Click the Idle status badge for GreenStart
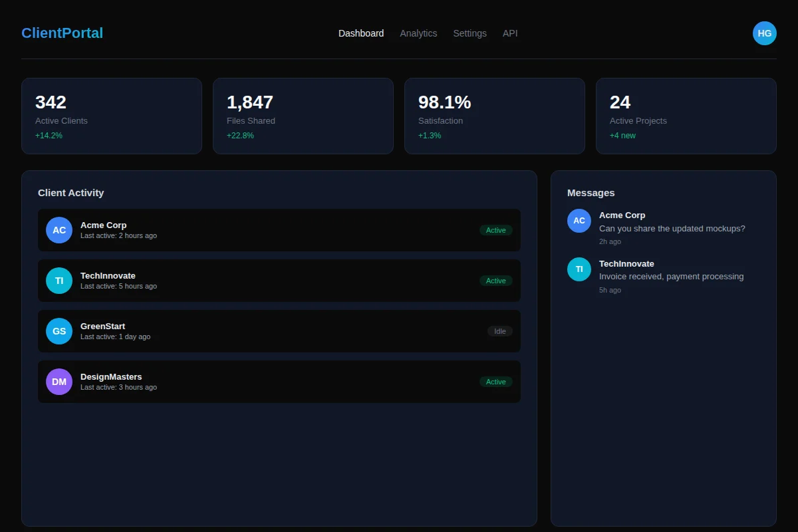The image size is (798, 532). [500, 331]
